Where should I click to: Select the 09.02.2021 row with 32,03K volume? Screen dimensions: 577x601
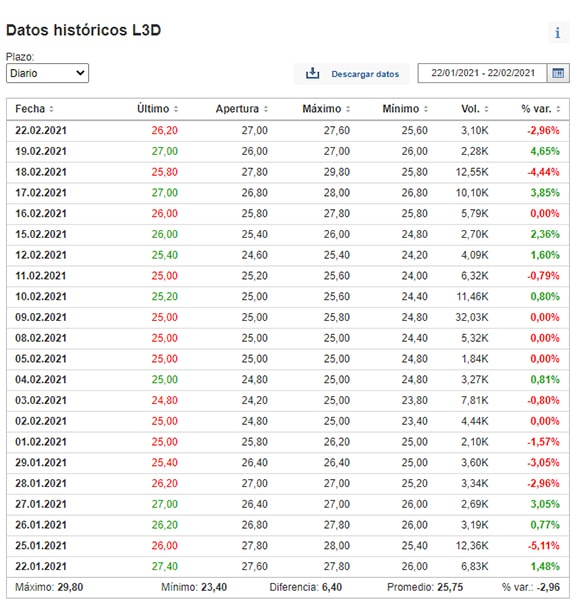[288, 317]
